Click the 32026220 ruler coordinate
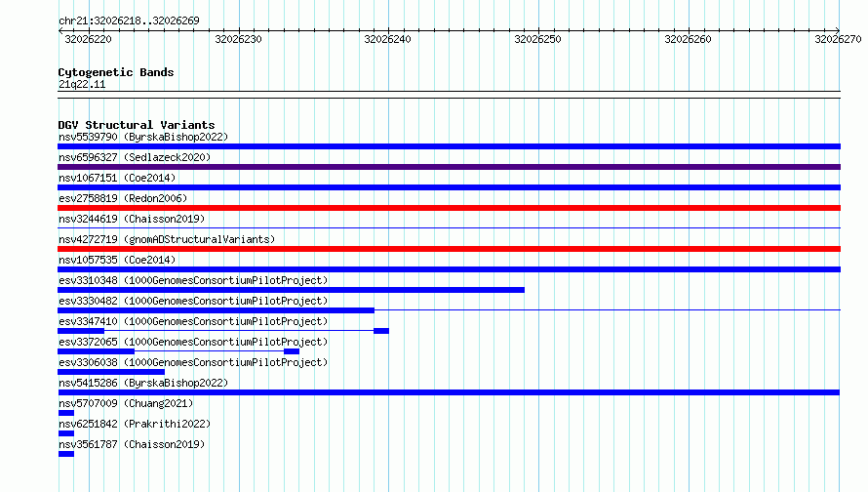The height and width of the screenshot is (492, 868). click(88, 39)
